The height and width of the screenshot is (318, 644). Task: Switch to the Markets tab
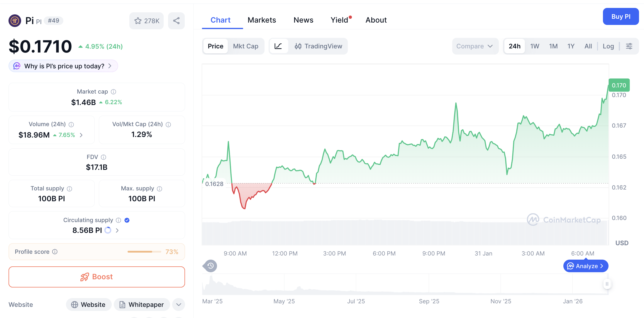pos(262,20)
